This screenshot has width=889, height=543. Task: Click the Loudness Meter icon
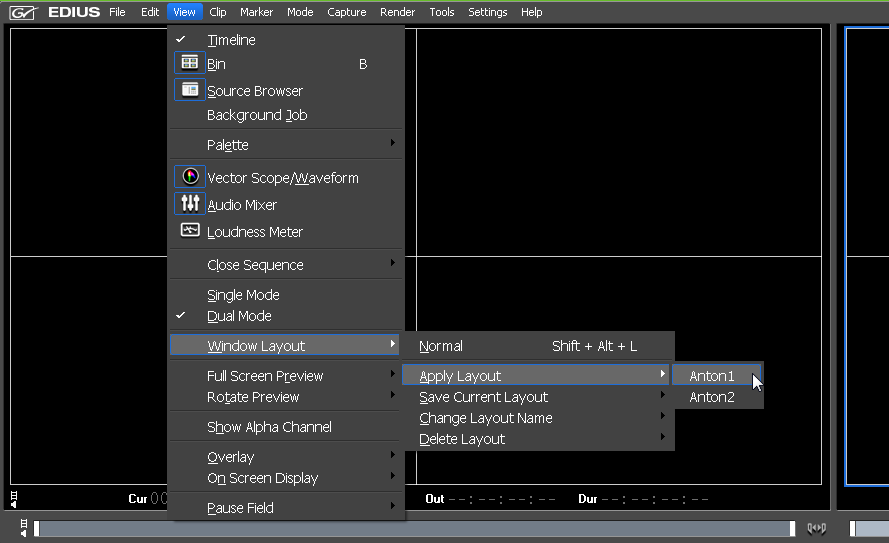tap(190, 231)
